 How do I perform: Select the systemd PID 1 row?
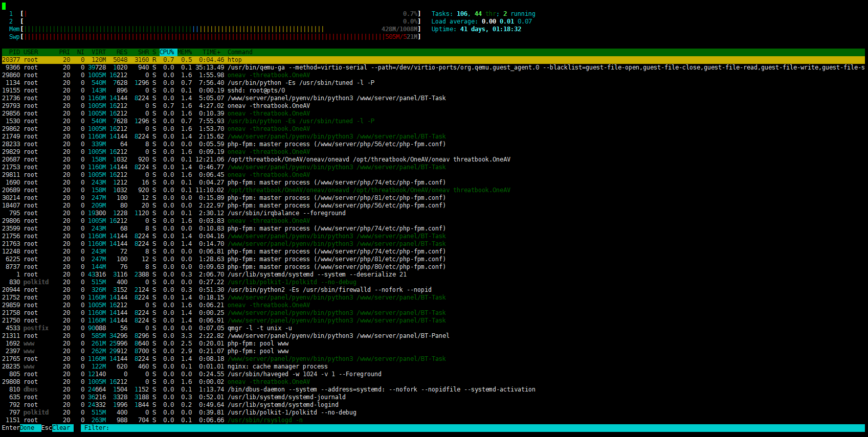point(433,274)
